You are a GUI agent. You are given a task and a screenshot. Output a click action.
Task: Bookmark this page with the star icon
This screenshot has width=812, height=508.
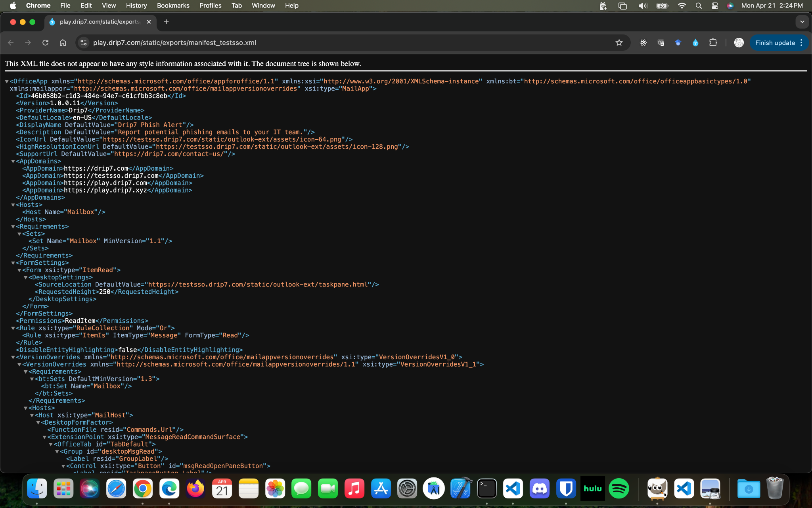[619, 43]
